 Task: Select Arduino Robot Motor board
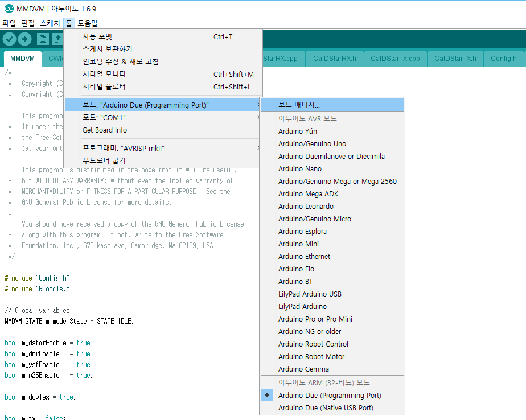(332, 357)
